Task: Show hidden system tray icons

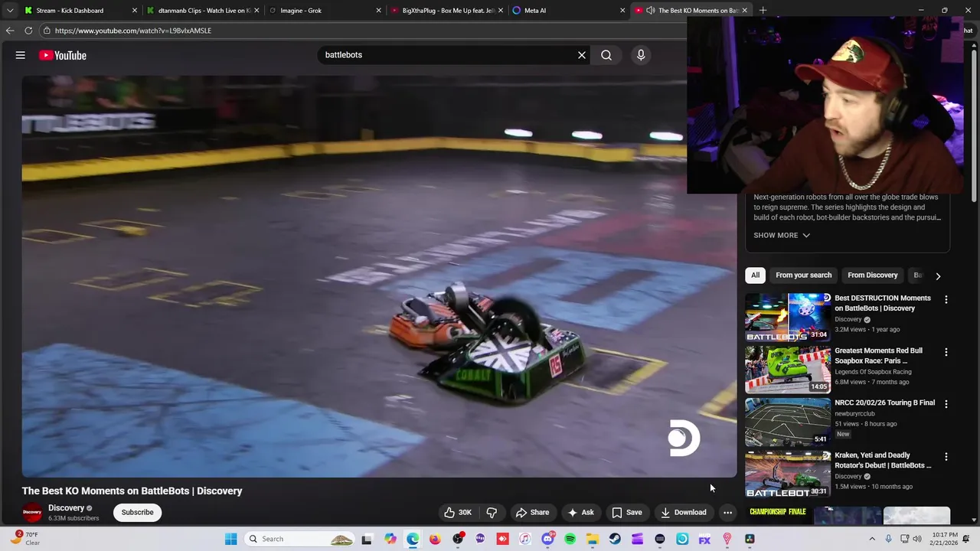Action: 872,539
